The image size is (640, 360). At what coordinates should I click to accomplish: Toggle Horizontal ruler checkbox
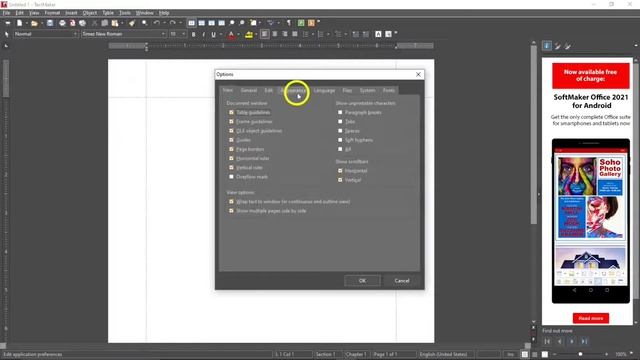pos(231,158)
